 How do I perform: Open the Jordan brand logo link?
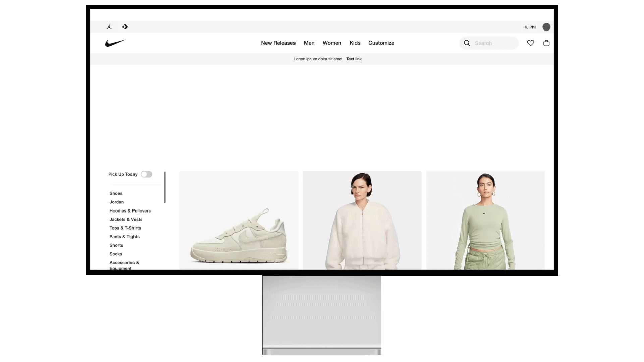point(109,27)
